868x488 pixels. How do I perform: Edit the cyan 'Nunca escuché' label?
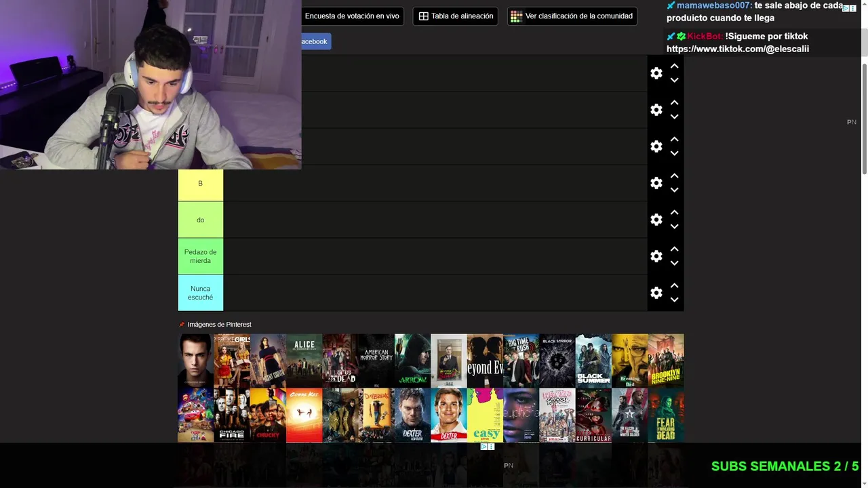tap(201, 293)
